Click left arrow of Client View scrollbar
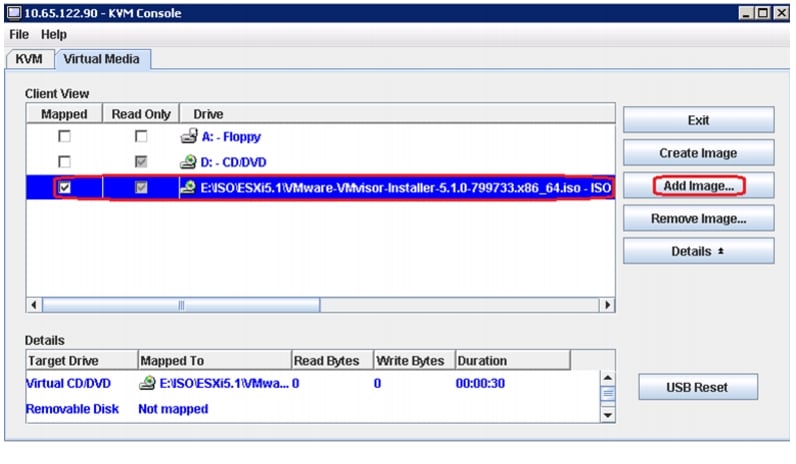Viewport: 796px width, 464px height. (34, 305)
